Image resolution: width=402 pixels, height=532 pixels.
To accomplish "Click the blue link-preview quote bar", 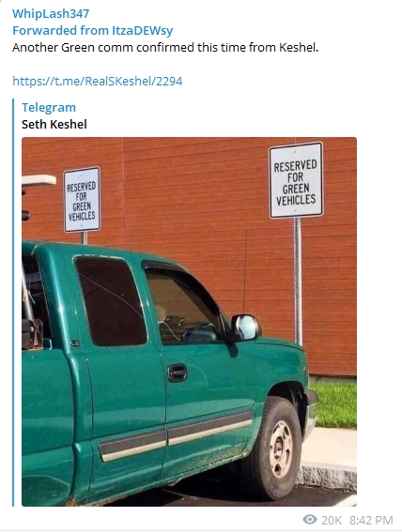I will (13, 302).
